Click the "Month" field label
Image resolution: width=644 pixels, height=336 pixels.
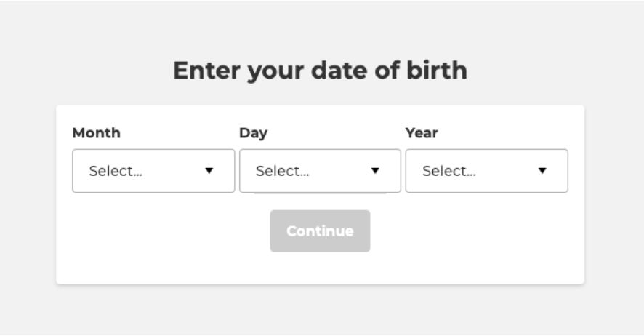(97, 133)
